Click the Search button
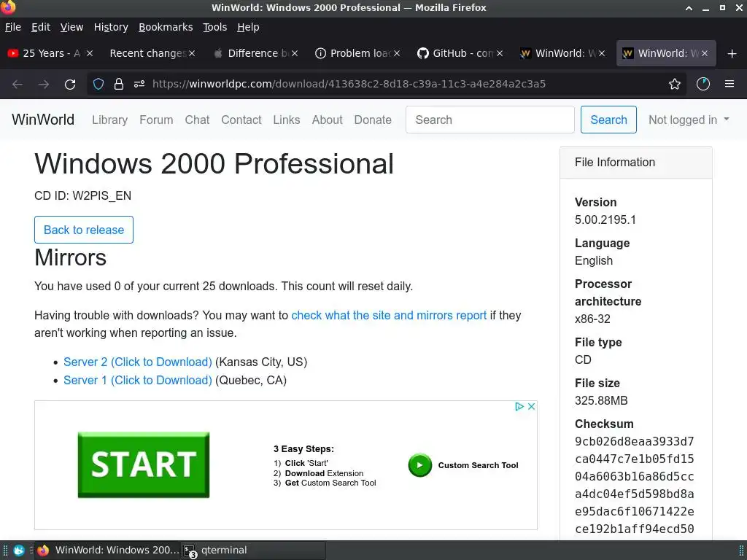This screenshot has height=560, width=747. pyautogui.click(x=608, y=120)
